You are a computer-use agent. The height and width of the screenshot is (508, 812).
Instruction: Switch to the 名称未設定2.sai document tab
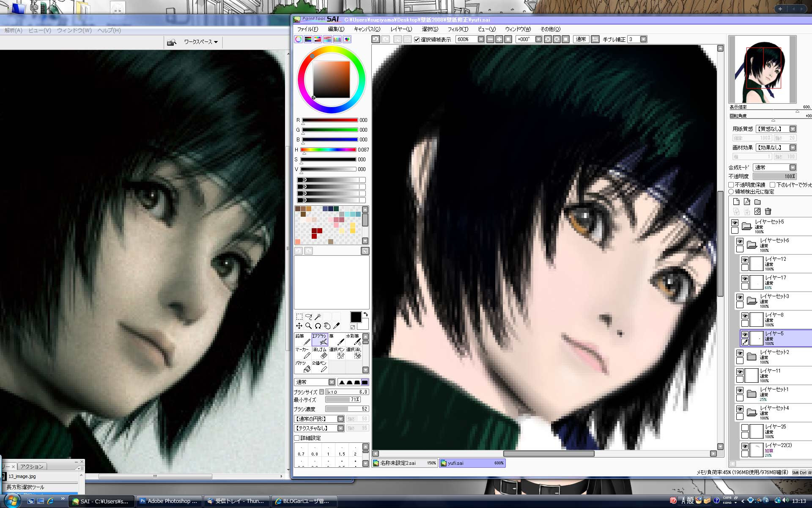tap(405, 463)
